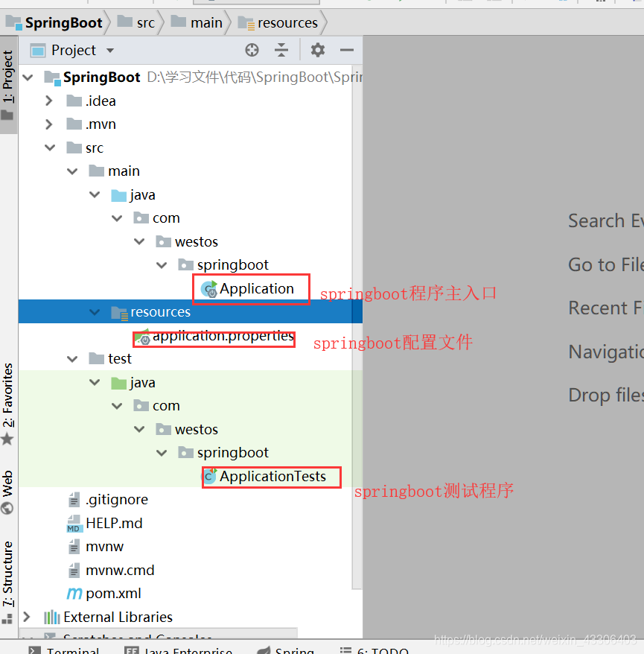Image resolution: width=644 pixels, height=654 pixels.
Task: Click the application.properties file icon
Action: [142, 337]
